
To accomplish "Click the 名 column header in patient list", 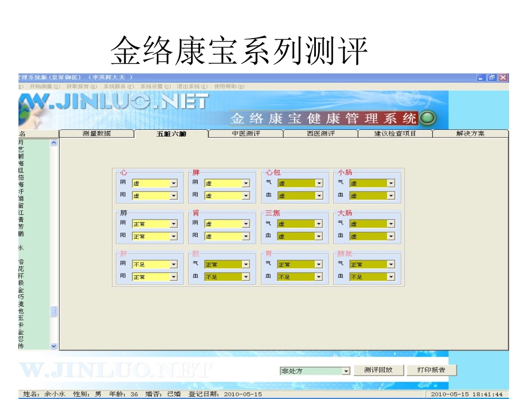I will (38, 134).
